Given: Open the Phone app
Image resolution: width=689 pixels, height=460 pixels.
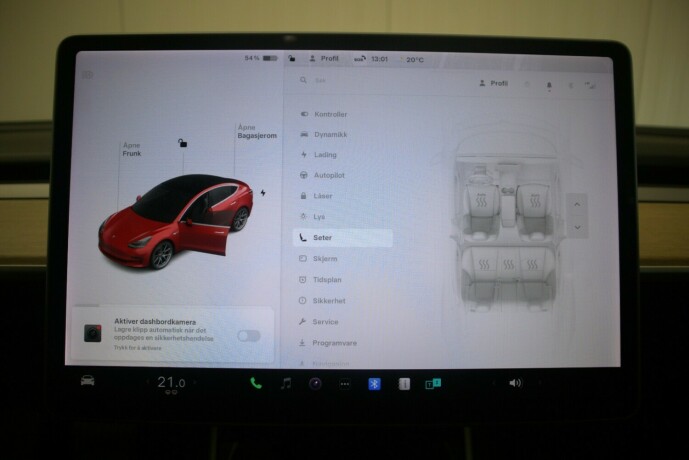Looking at the screenshot, I should pos(256,384).
